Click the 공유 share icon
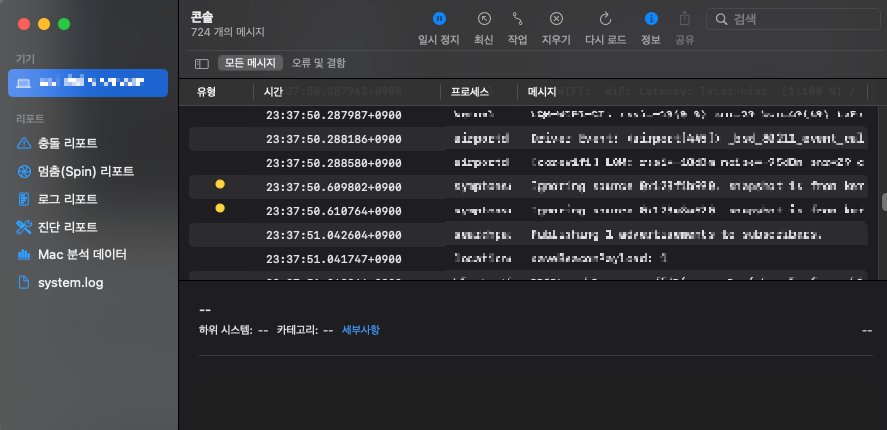Screen dimensions: 887x430 pyautogui.click(x=684, y=19)
